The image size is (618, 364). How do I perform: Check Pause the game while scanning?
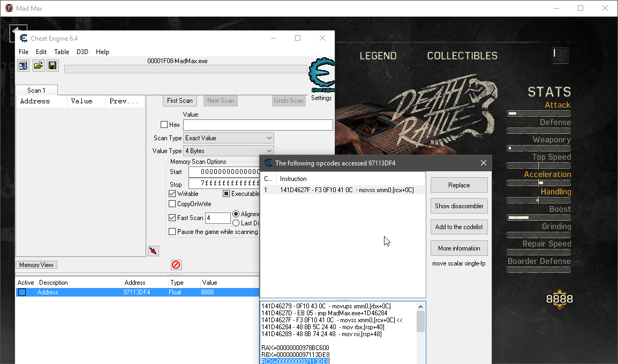[x=172, y=232]
